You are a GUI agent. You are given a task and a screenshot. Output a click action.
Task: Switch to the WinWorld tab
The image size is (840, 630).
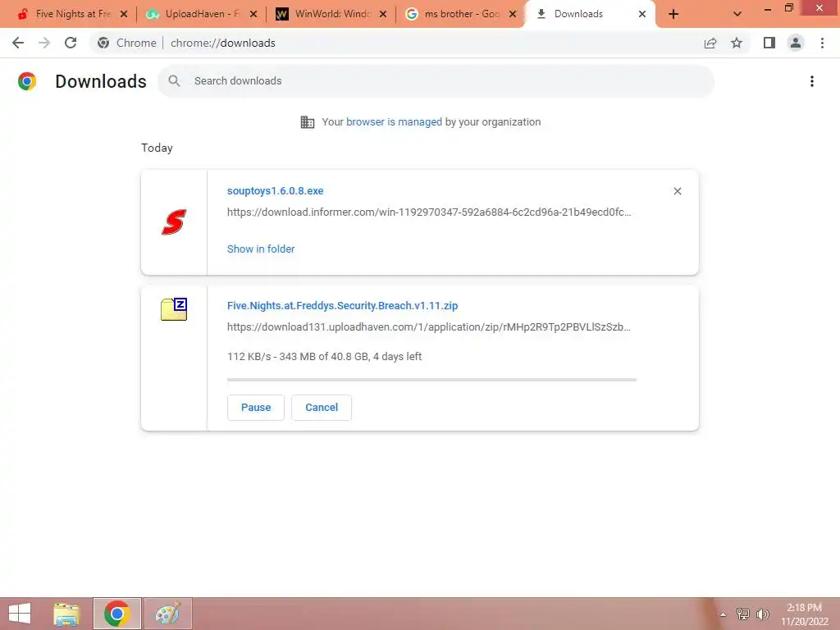tap(330, 14)
